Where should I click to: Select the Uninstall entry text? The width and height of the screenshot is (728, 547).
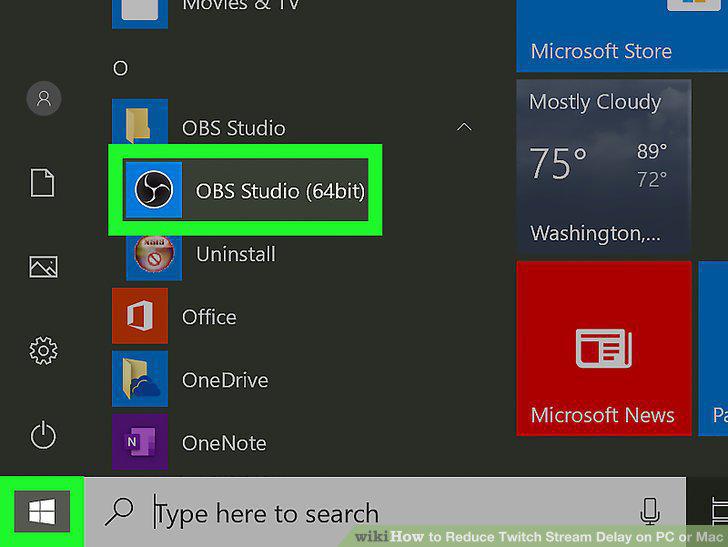point(236,254)
